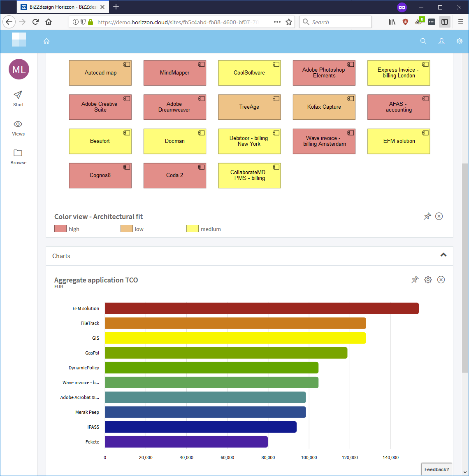The width and height of the screenshot is (469, 476).
Task: Open the Browse sidebar item
Action: (18, 157)
